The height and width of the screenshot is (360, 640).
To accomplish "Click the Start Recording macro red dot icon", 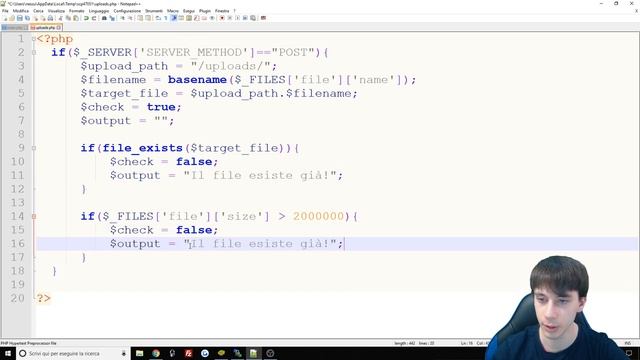I will pos(222,18).
